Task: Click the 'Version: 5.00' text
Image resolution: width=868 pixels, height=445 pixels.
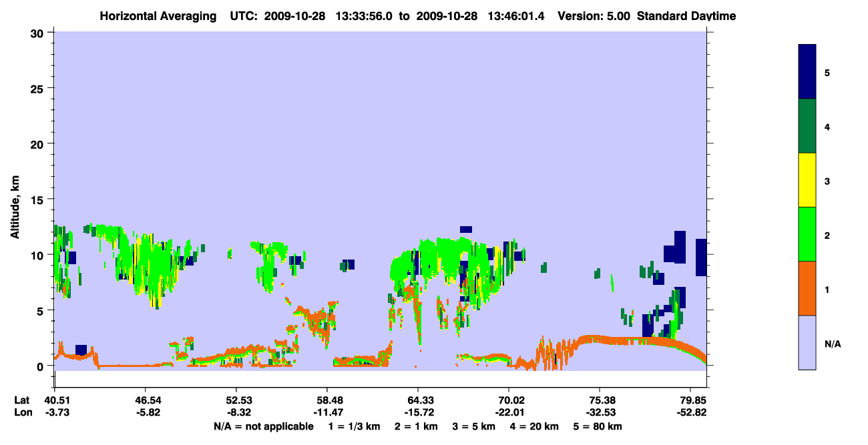Action: coord(594,16)
